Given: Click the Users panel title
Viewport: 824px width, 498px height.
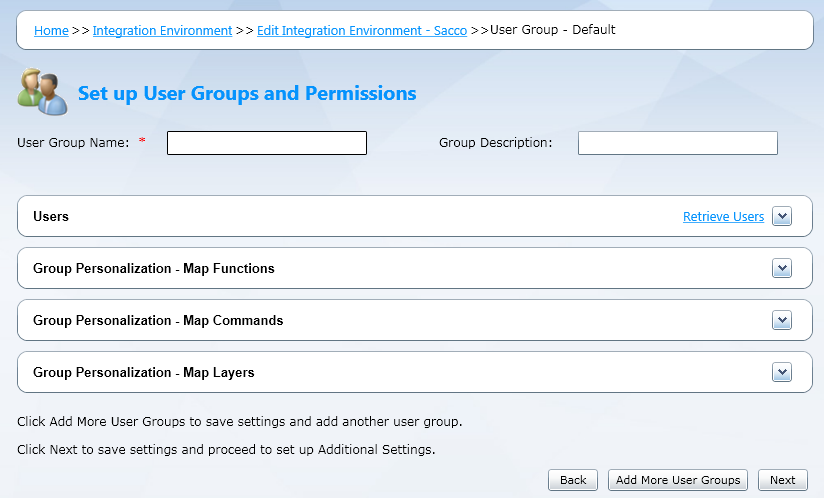Looking at the screenshot, I should (x=51, y=216).
